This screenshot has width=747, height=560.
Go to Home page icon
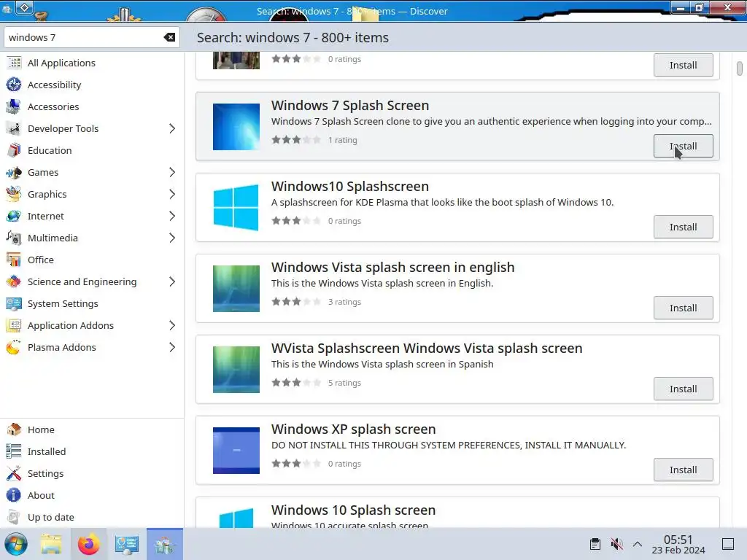(x=14, y=429)
